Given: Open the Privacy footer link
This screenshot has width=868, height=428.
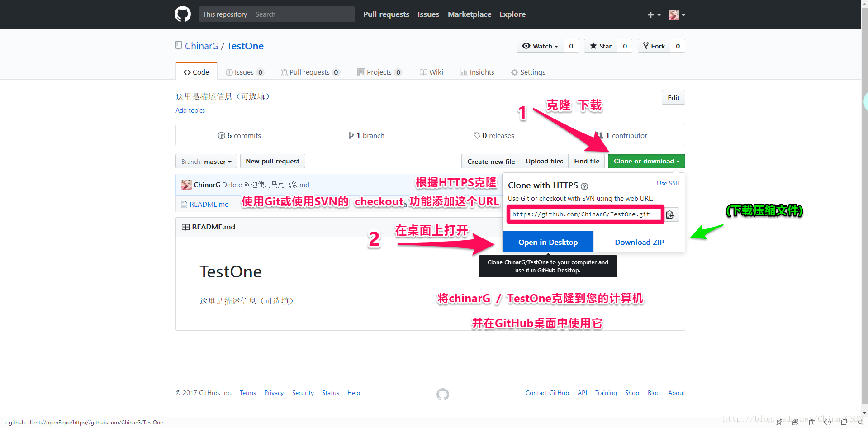Looking at the screenshot, I should (274, 393).
